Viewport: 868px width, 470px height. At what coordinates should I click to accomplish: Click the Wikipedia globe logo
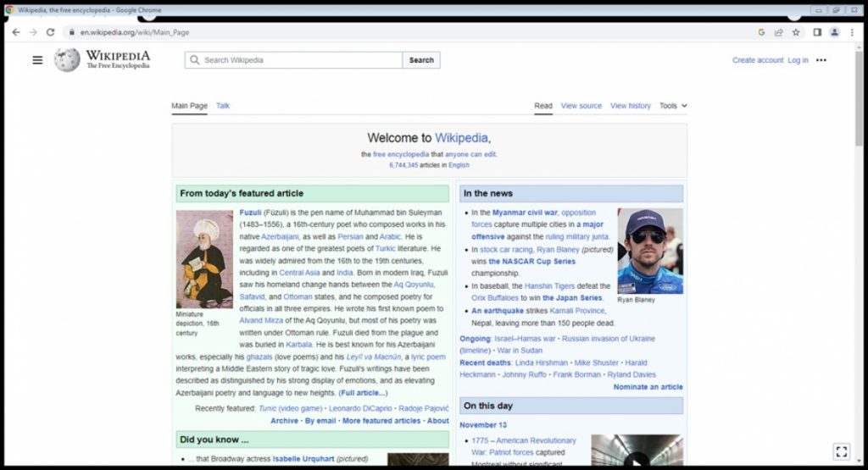67,60
